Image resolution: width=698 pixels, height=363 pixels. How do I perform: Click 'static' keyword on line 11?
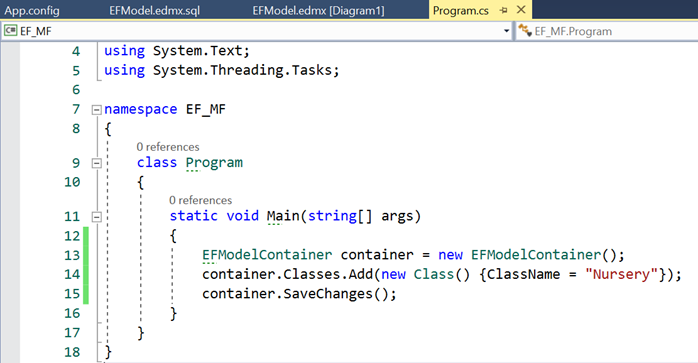pos(194,216)
